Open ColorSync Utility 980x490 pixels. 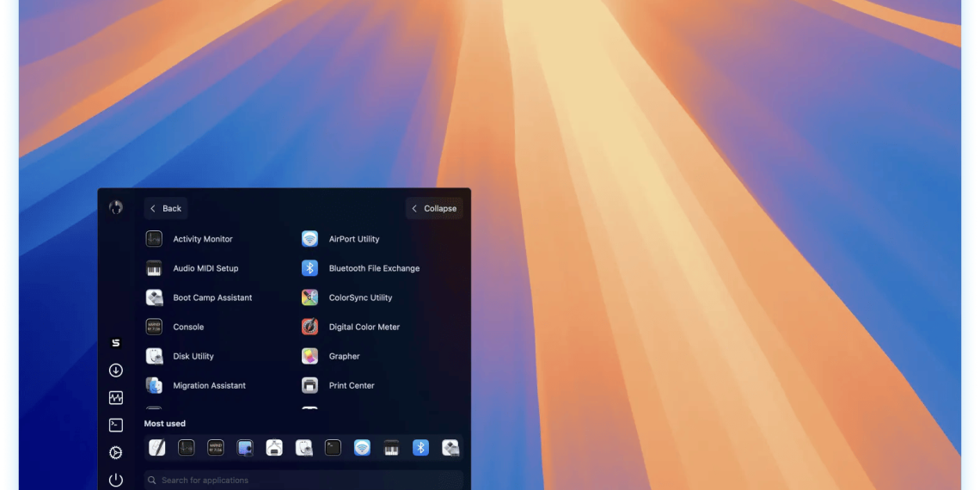click(x=359, y=297)
